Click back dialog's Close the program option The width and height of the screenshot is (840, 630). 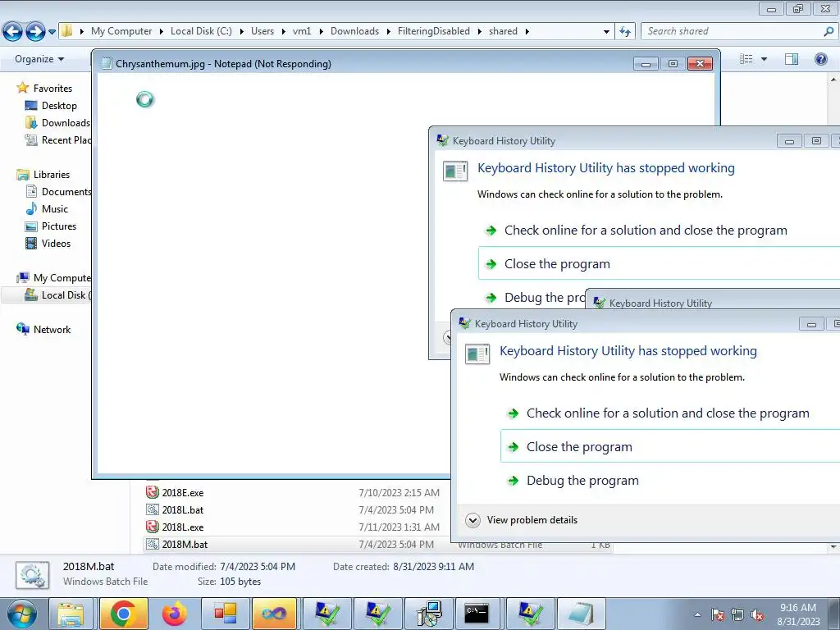click(659, 263)
